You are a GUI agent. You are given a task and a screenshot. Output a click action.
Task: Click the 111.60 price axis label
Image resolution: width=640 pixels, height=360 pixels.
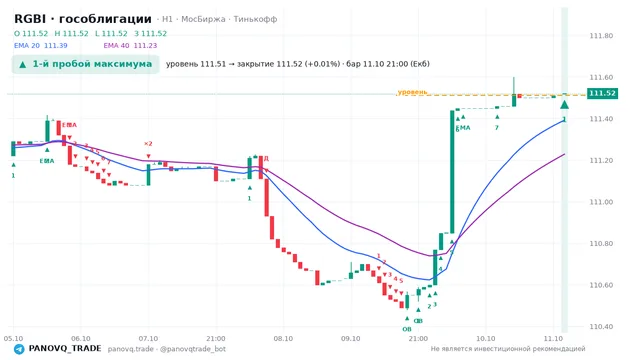(x=601, y=78)
